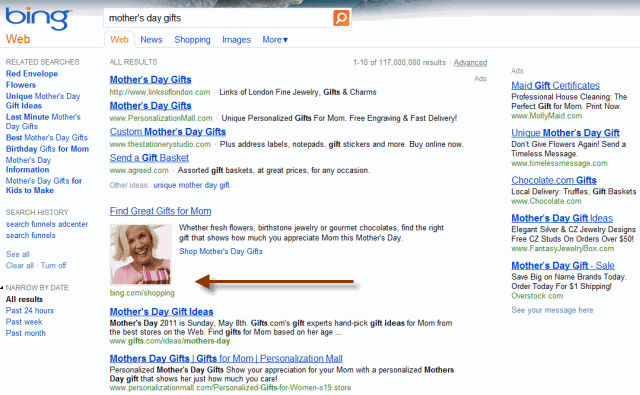This screenshot has width=640, height=395.
Task: Open Custom Mother's Day Gifts ad
Action: click(x=168, y=132)
